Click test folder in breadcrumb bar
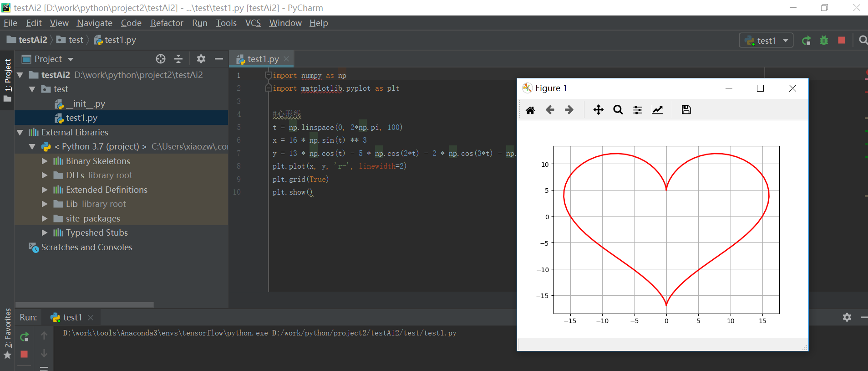868x371 pixels. (70, 40)
